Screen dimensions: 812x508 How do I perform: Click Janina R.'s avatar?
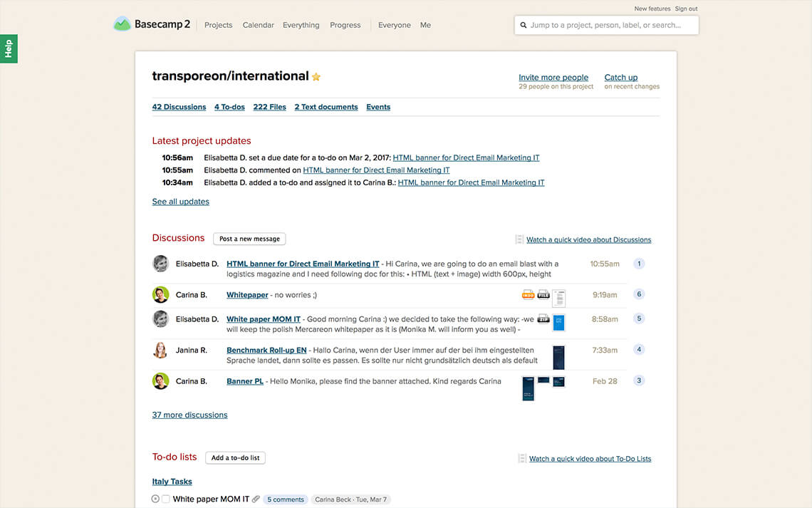point(160,350)
